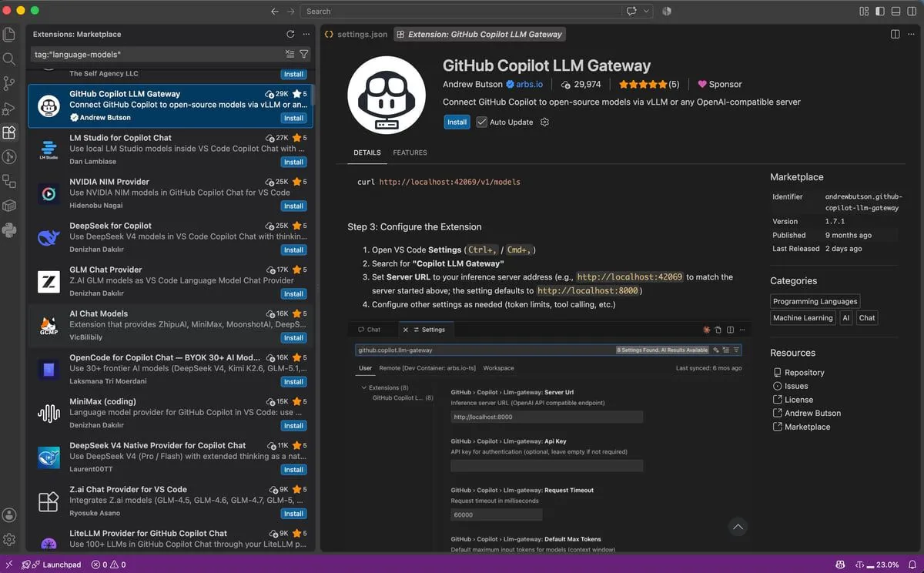Image resolution: width=924 pixels, height=573 pixels.
Task: Open Copilot chat from title bar
Action: click(x=632, y=12)
